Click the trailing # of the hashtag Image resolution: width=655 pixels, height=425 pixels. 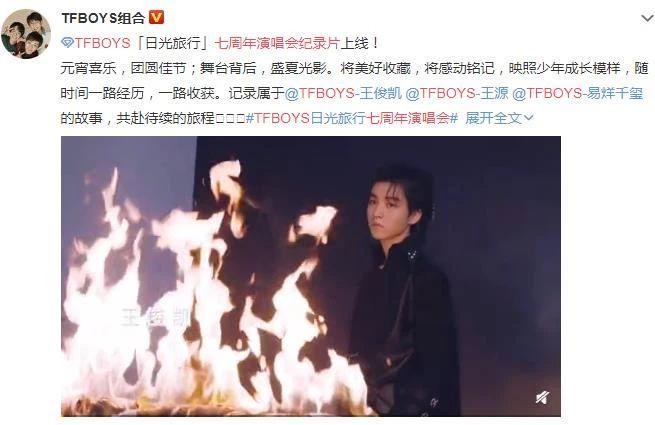[x=454, y=118]
